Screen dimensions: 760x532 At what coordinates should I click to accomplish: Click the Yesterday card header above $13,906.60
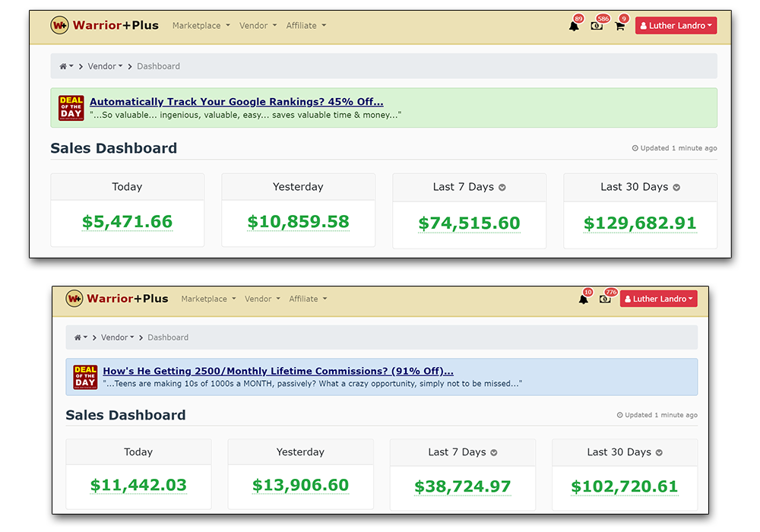pyautogui.click(x=300, y=452)
